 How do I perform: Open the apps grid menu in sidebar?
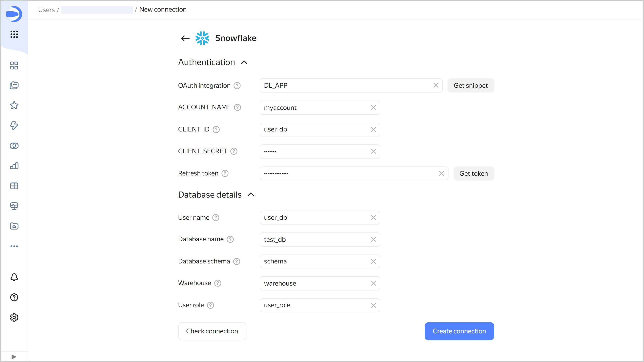tap(14, 34)
